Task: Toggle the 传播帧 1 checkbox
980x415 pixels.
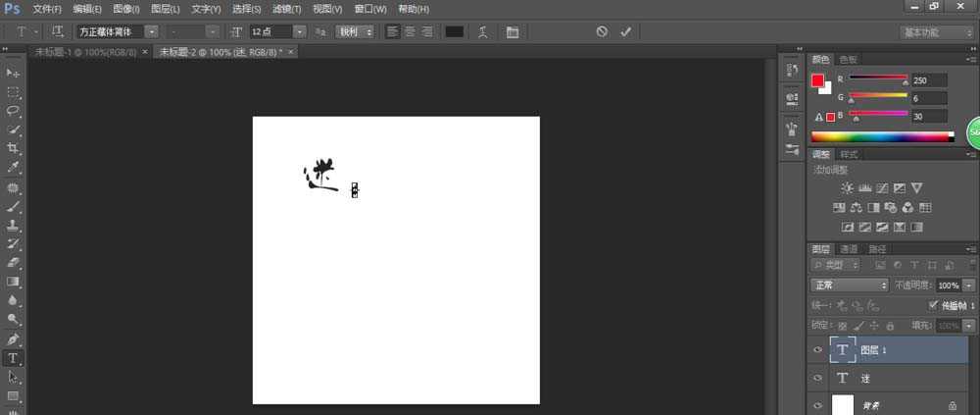Action: (x=933, y=305)
